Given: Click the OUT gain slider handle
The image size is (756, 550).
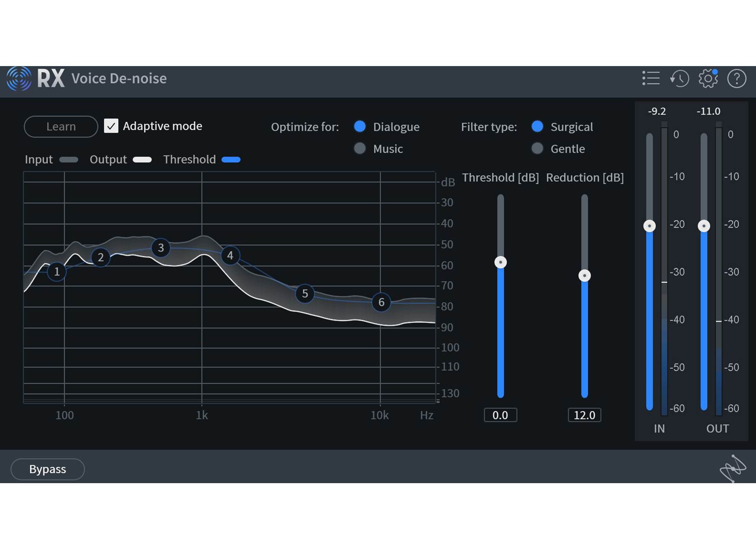Looking at the screenshot, I should (x=704, y=226).
